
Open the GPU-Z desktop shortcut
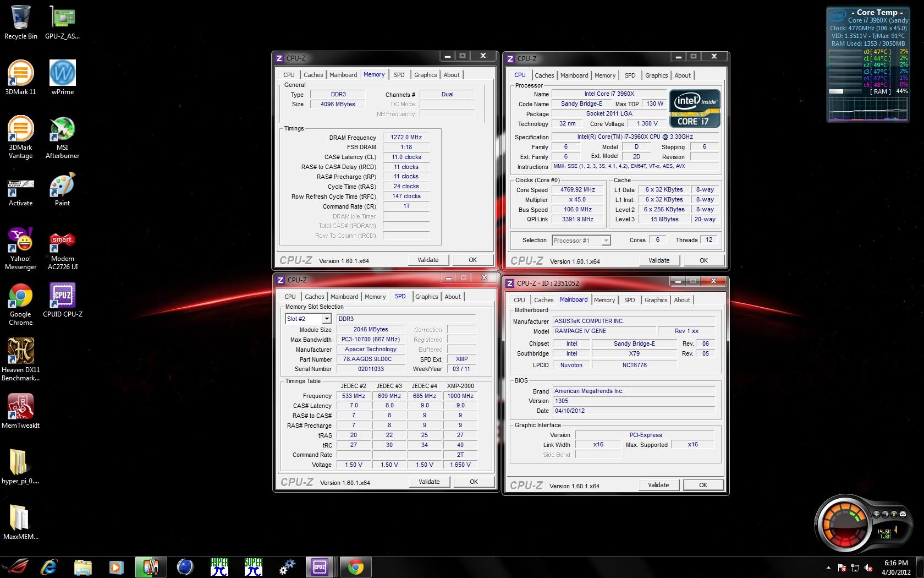pos(62,23)
